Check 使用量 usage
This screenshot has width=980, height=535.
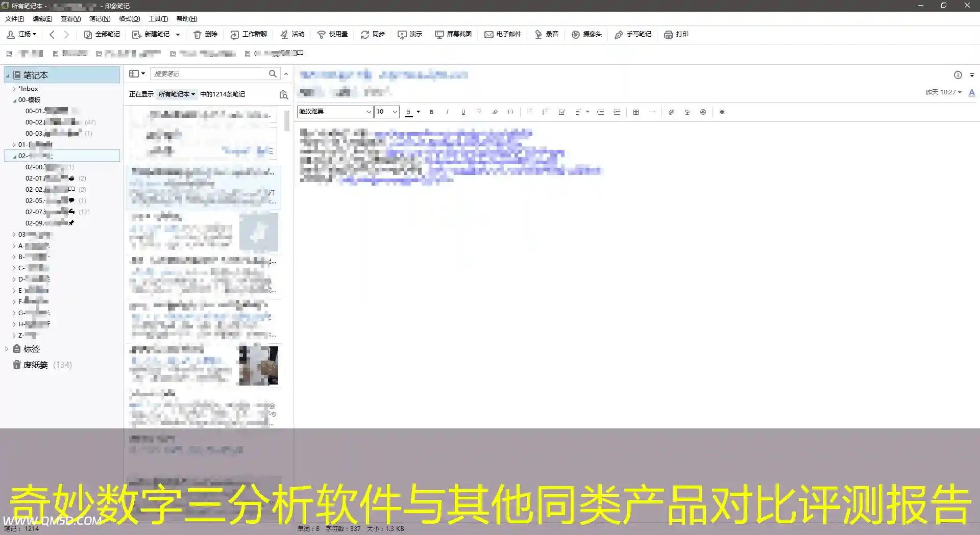coord(332,34)
